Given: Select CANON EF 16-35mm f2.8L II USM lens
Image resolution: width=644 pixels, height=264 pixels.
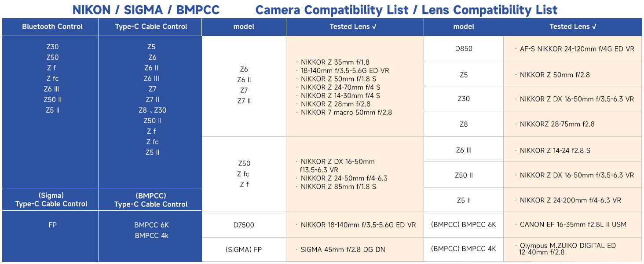Looking at the screenshot, I should click(573, 224).
